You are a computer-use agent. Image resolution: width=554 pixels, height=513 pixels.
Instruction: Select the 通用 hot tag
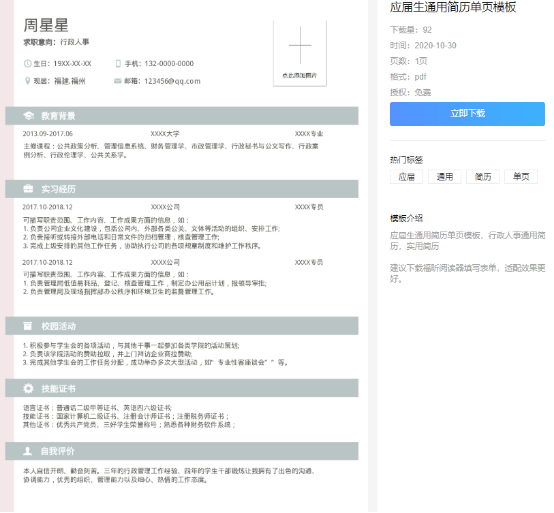[444, 177]
